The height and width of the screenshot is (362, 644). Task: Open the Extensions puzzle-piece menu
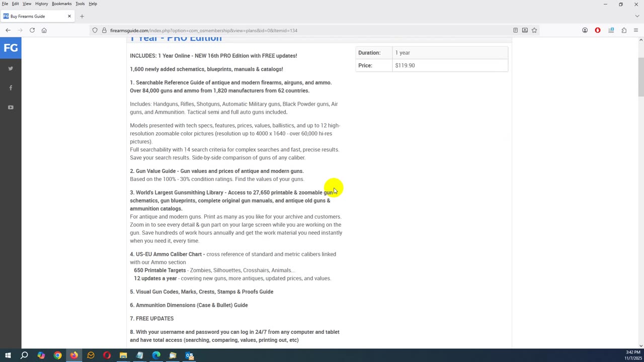tap(624, 30)
